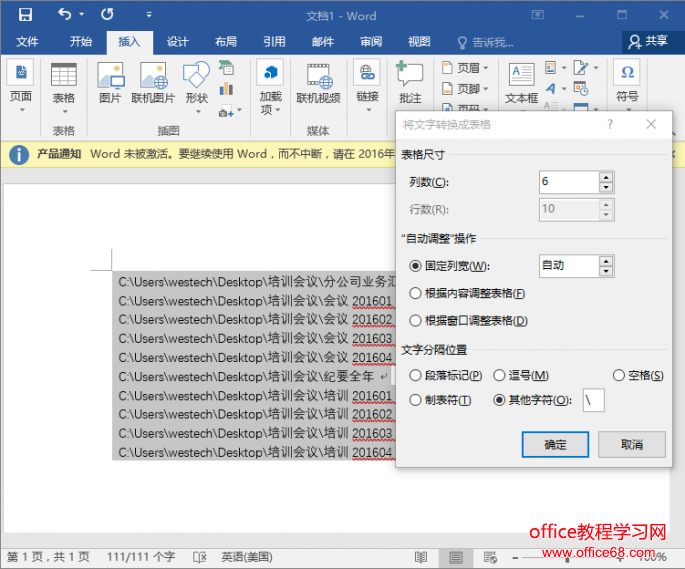Switch to the 审阅 tab
This screenshot has width=685, height=569.
pos(371,42)
